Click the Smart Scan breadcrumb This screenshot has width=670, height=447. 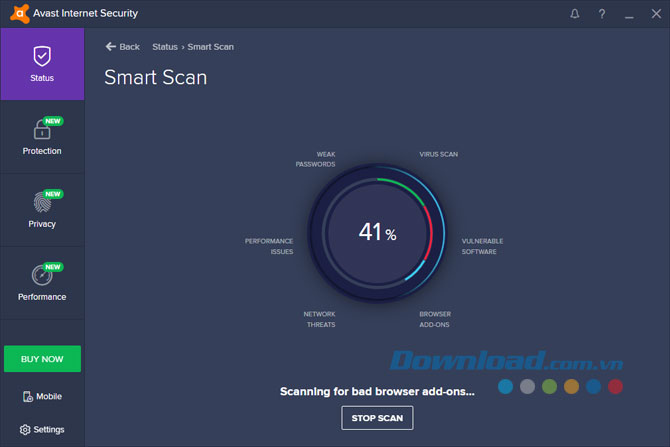point(211,47)
